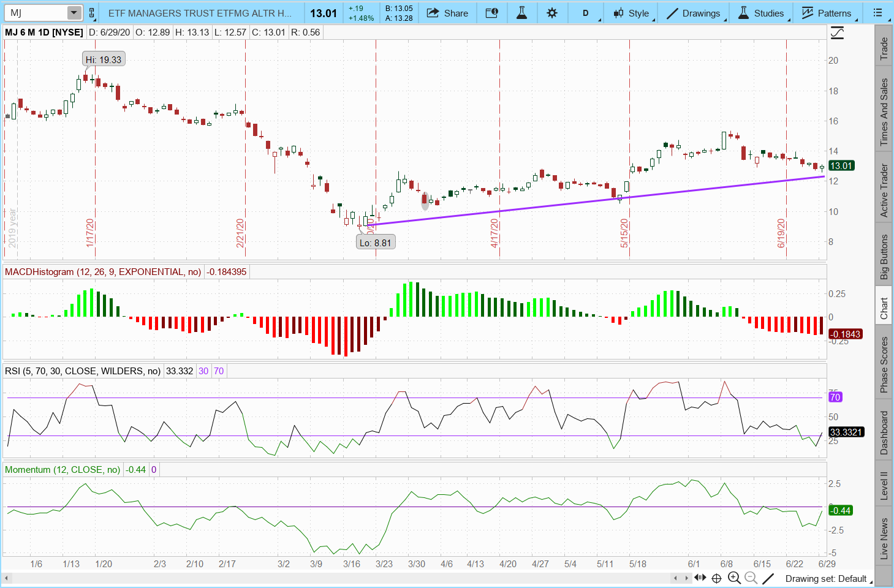Click the Patterns button
Image resolution: width=894 pixels, height=588 pixels.
[826, 13]
